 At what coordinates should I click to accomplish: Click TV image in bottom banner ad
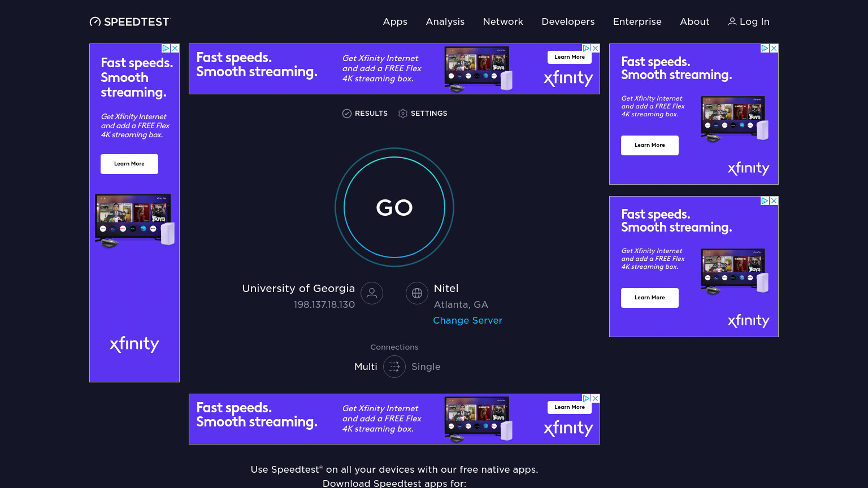coord(479,419)
